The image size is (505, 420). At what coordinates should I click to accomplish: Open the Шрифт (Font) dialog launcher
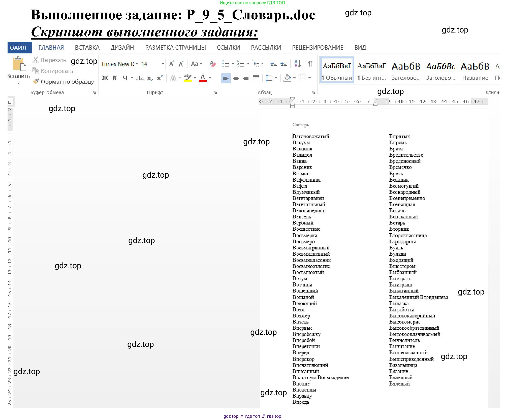(x=215, y=92)
